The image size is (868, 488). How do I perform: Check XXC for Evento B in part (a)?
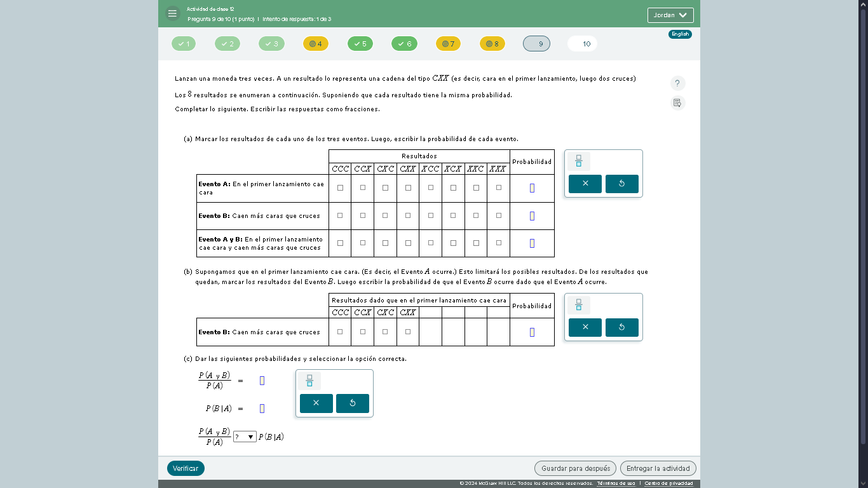(x=476, y=215)
